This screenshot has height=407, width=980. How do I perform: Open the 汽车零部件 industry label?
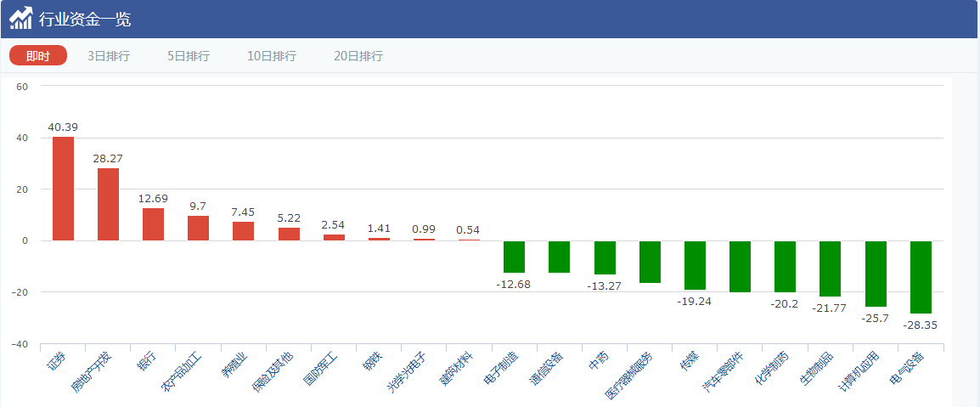click(724, 373)
